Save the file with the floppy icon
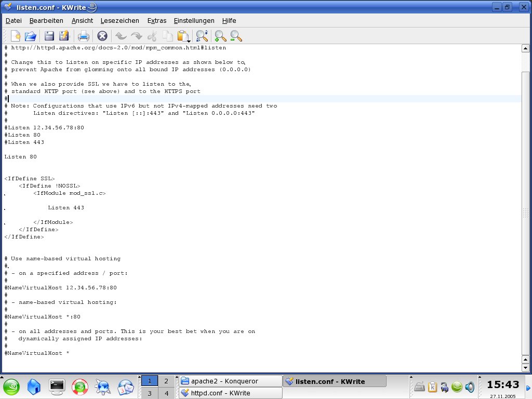This screenshot has width=532, height=399. 49,36
